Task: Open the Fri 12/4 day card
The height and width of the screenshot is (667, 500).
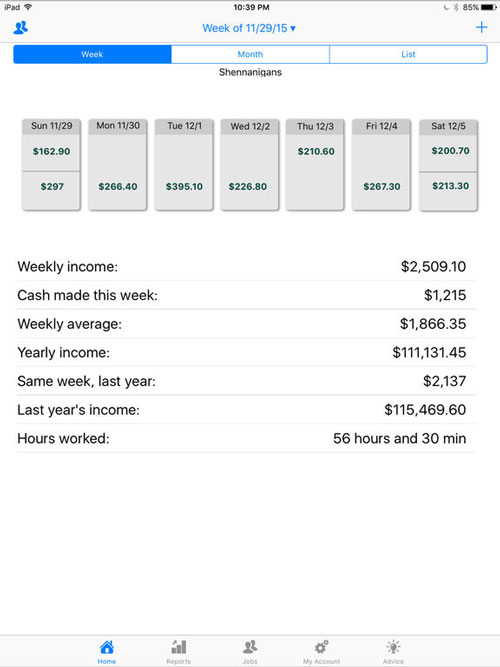Action: [381, 165]
